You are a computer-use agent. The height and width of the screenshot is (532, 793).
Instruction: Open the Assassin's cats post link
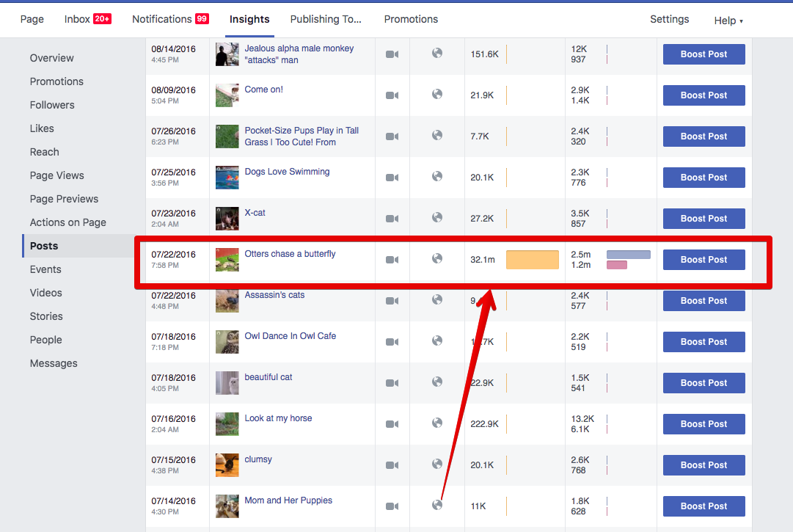coord(274,295)
